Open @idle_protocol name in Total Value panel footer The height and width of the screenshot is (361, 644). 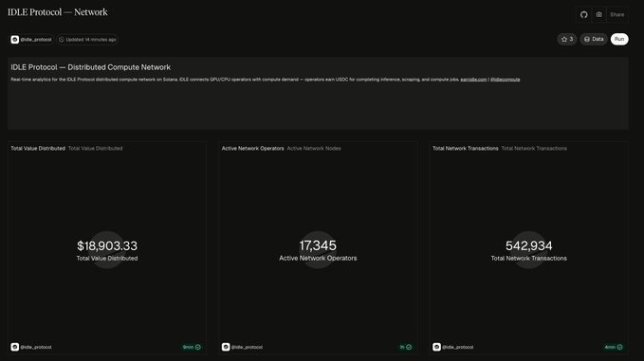[x=36, y=347]
